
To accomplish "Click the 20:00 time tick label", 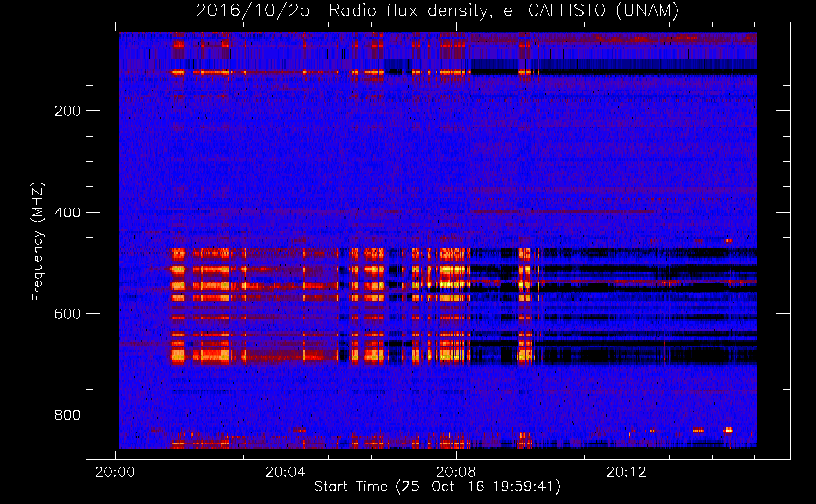I will (x=115, y=472).
